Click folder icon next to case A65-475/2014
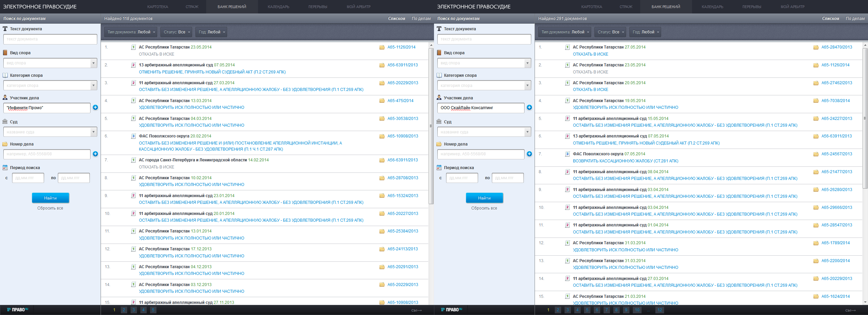868x315 pixels. (382, 100)
